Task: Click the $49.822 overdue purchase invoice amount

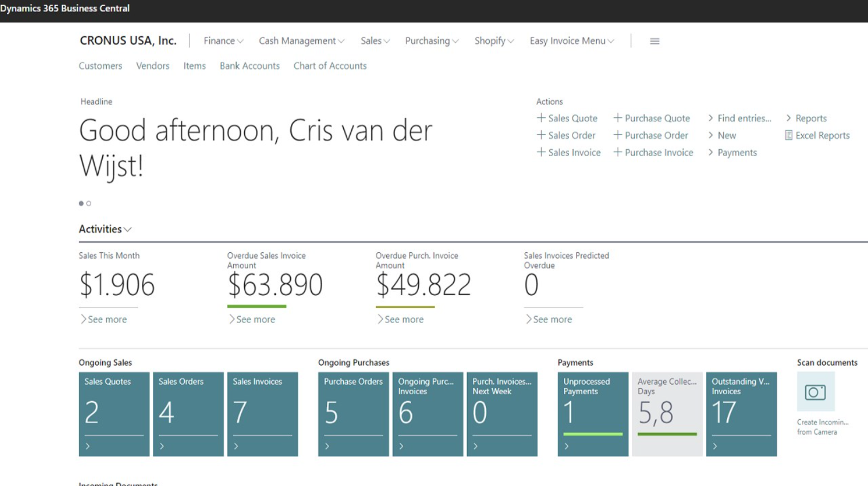Action: pos(423,285)
